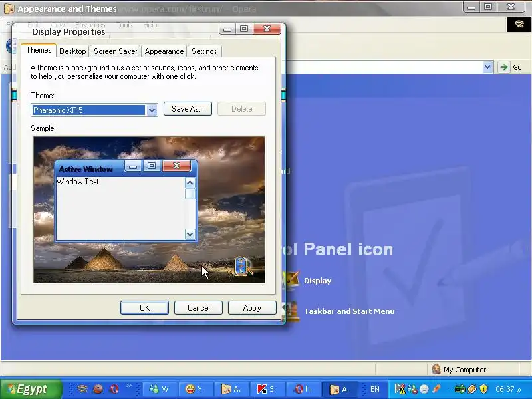532x399 pixels.
Task: Click the active 'A.' taskbar button
Action: tap(340, 389)
